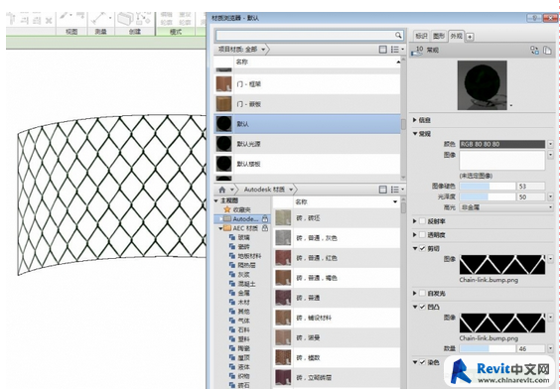The height and width of the screenshot is (392, 560).
Task: Select the 气体 category in AEC tree
Action: (x=239, y=321)
